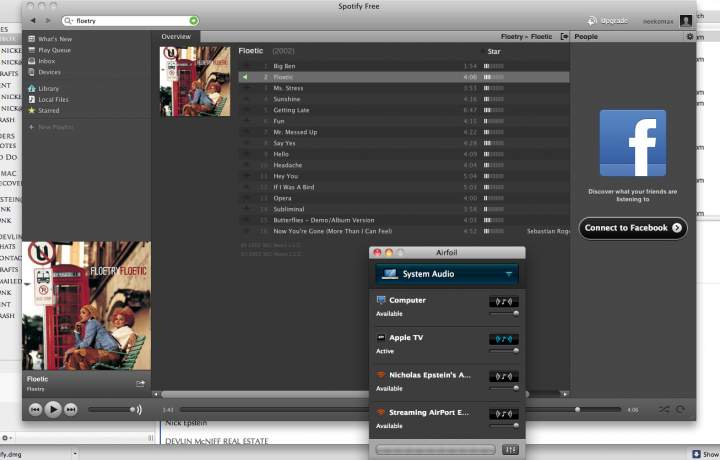The image size is (720, 460).
Task: Adjust the Computer volume slider in Airfoil
Action: pos(504,314)
